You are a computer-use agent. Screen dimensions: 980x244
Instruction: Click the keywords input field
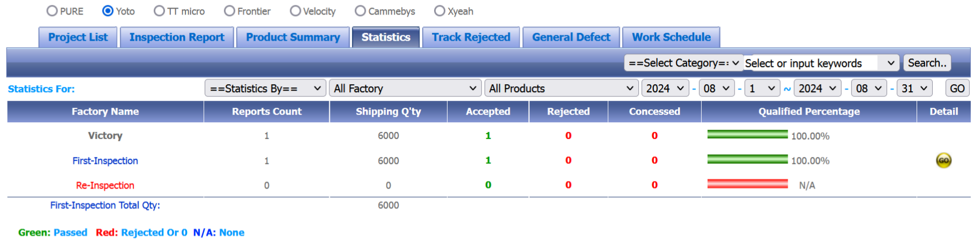point(811,63)
